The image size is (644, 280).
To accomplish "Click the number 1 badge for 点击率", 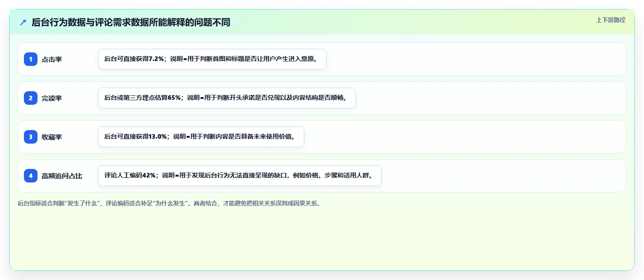I will (31, 59).
